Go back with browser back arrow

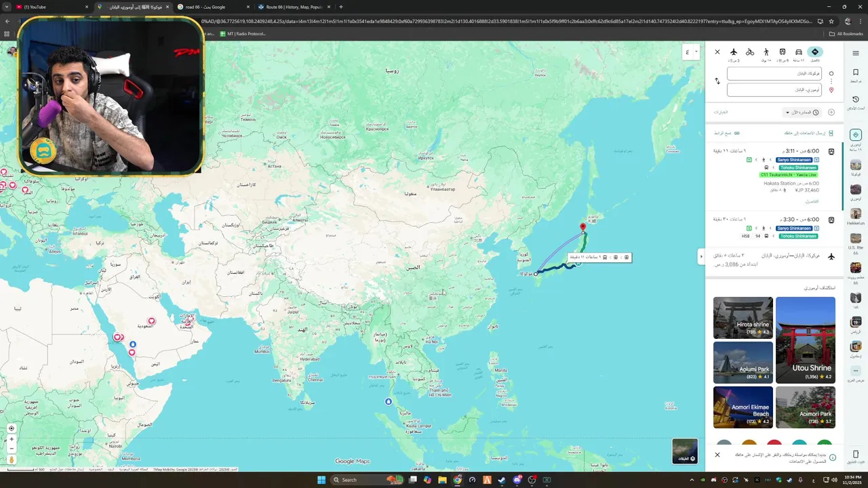point(7,21)
